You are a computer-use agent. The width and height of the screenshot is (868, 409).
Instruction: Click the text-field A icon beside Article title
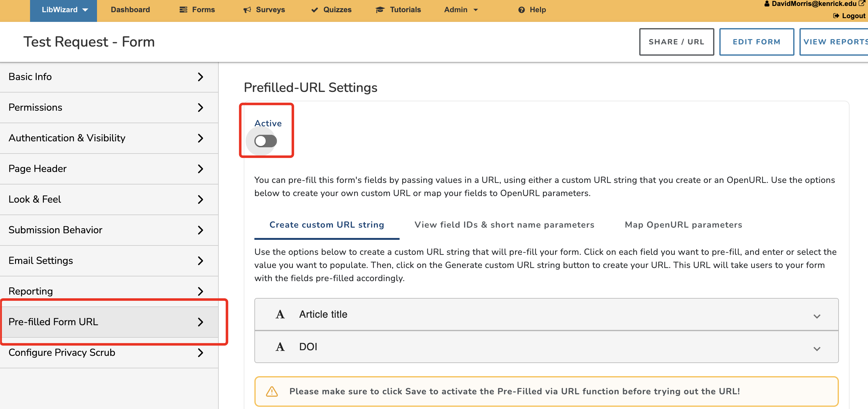281,314
